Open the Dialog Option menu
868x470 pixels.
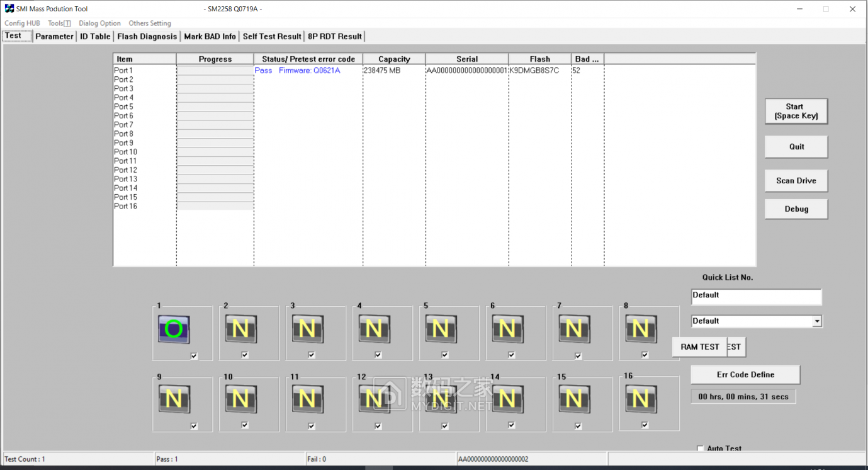coord(99,23)
